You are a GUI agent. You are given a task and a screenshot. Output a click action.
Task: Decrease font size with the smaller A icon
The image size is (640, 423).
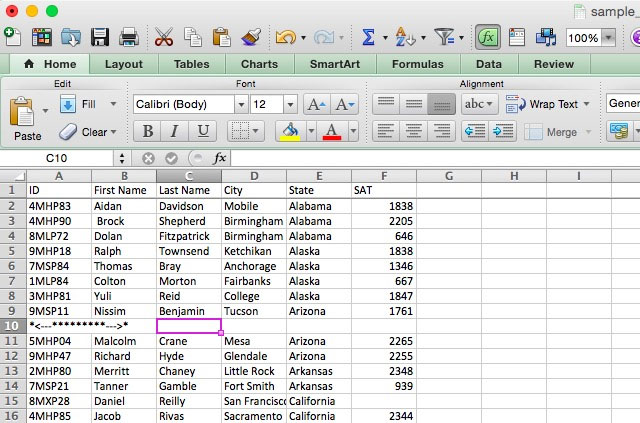point(345,105)
